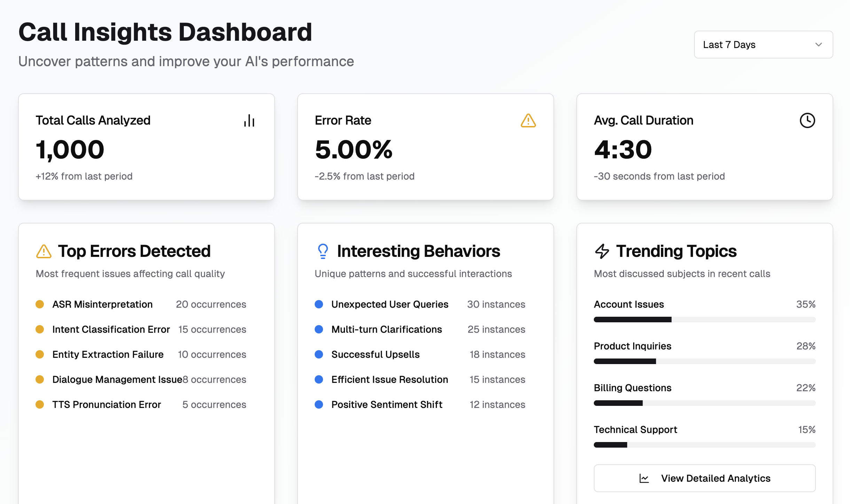Open the Last 7 Days dropdown
This screenshot has width=850, height=504.
tap(762, 45)
